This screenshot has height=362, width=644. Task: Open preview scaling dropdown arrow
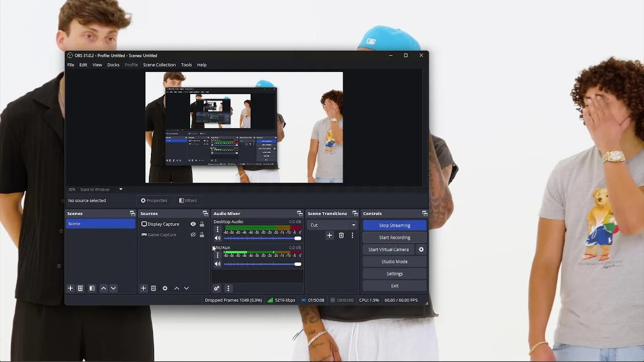pyautogui.click(x=121, y=190)
